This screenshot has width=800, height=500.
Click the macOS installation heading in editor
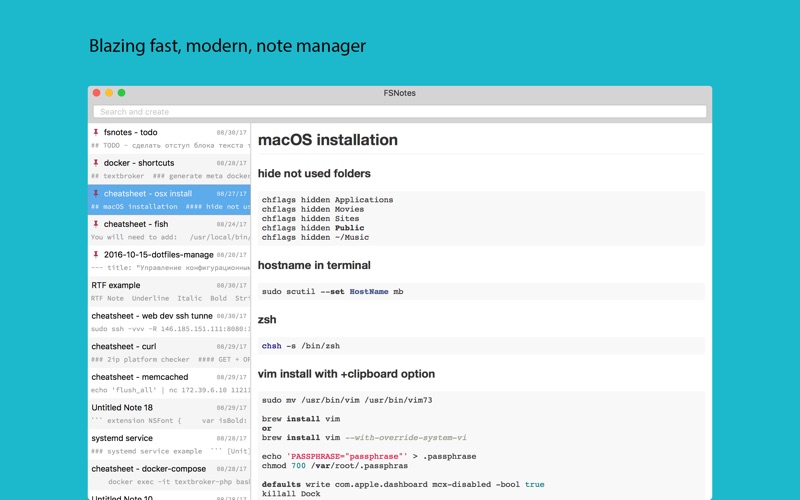pyautogui.click(x=328, y=140)
